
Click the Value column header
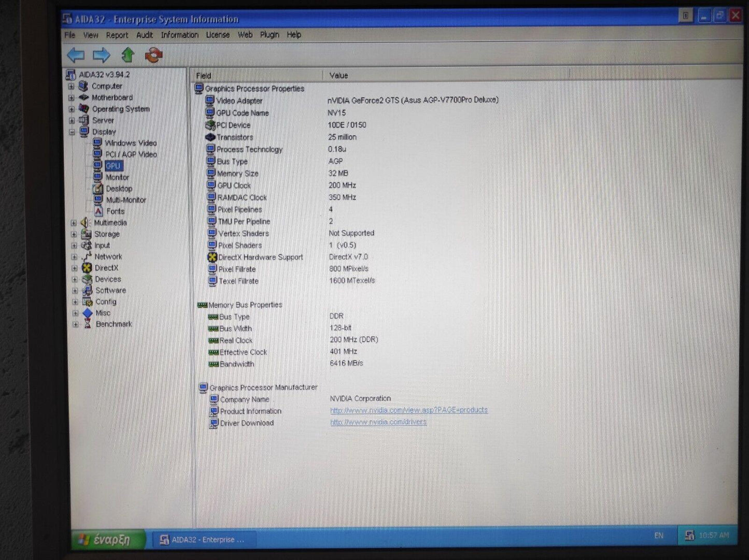pos(338,76)
